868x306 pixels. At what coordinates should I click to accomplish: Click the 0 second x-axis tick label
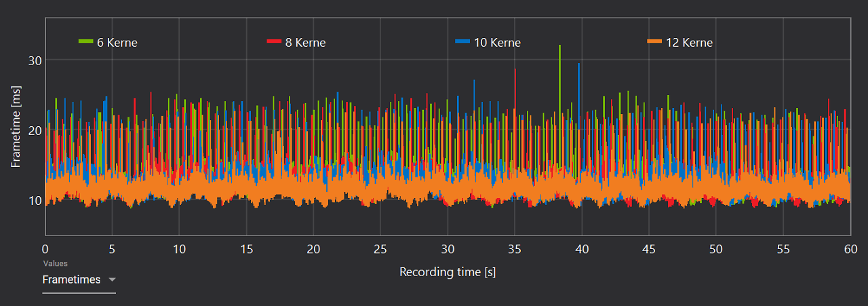click(x=45, y=249)
